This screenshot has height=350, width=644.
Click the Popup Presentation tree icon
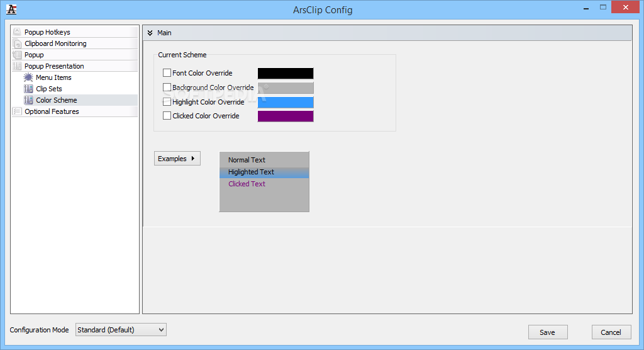[x=17, y=66]
